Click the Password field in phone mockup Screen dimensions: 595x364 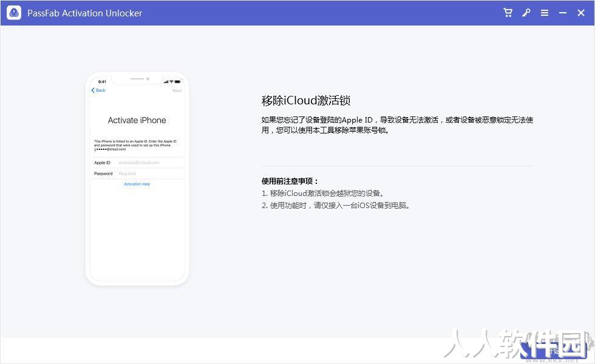pyautogui.click(x=137, y=174)
